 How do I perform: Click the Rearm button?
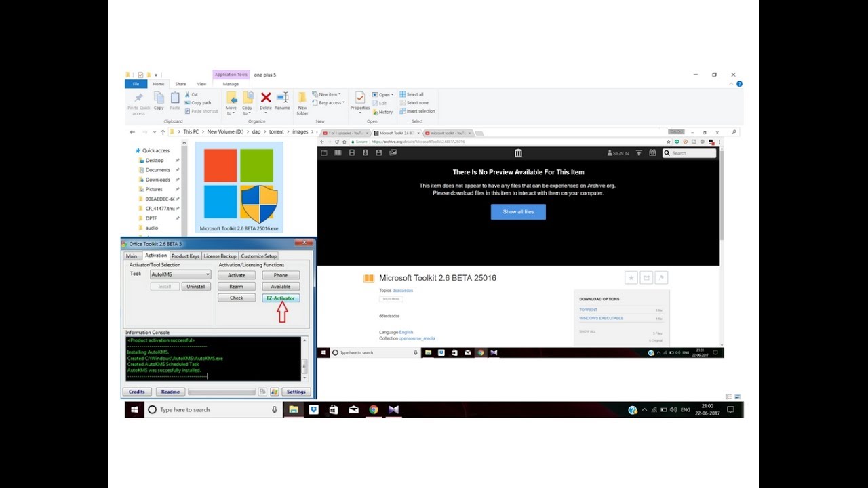[237, 287]
